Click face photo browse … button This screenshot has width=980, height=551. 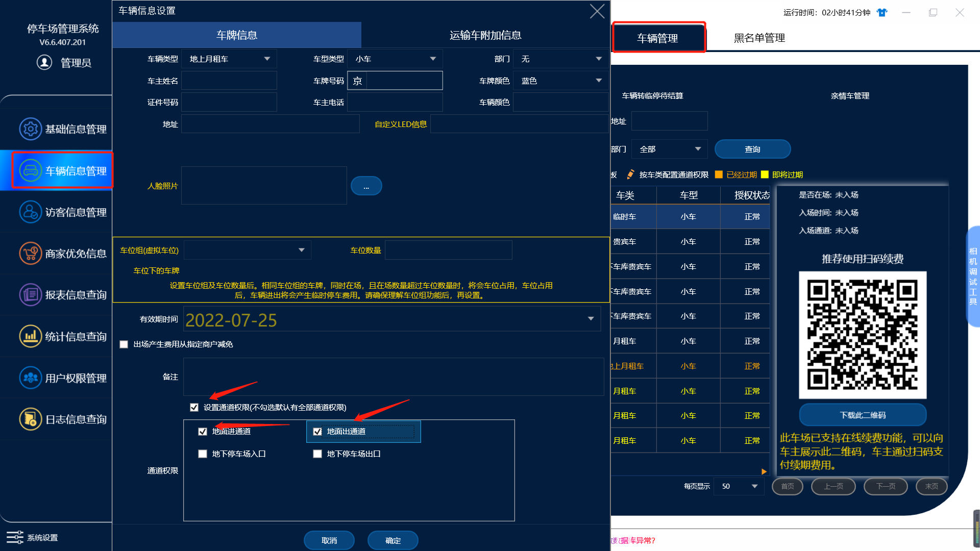pos(366,186)
